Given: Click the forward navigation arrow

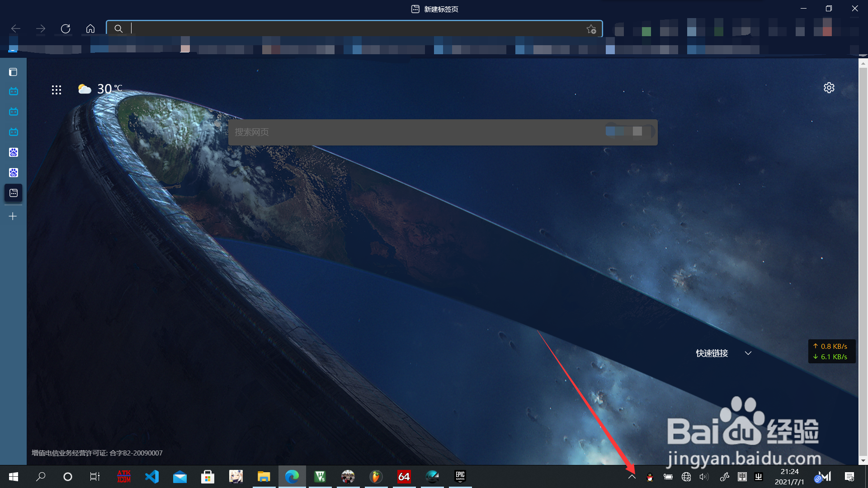Looking at the screenshot, I should click(x=41, y=28).
